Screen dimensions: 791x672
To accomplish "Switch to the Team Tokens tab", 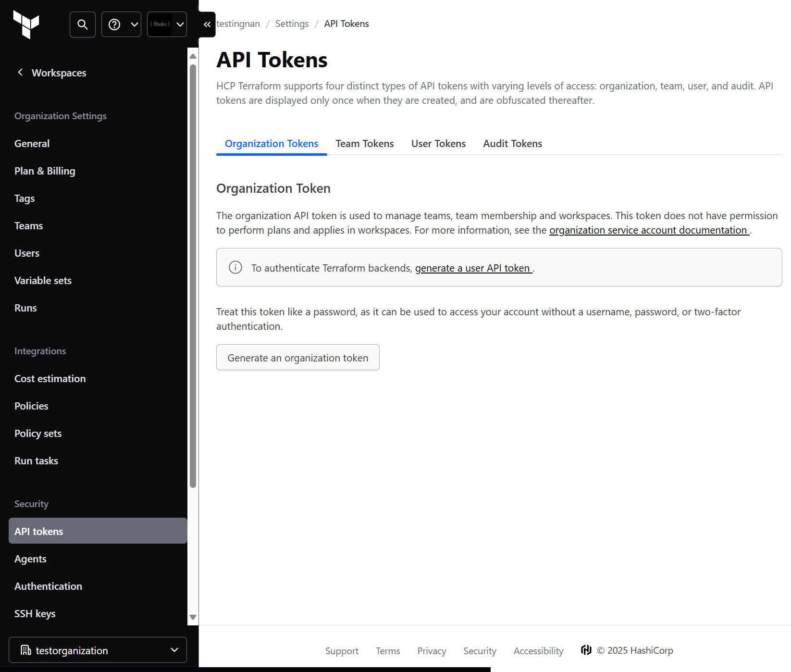I will point(365,144).
